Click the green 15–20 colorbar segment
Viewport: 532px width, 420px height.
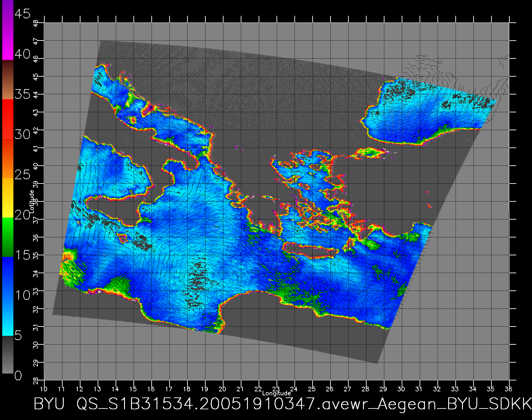tap(8, 237)
